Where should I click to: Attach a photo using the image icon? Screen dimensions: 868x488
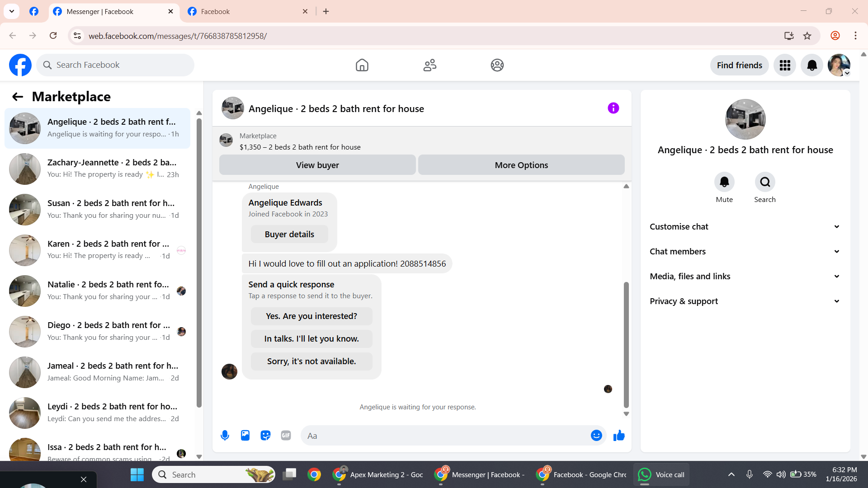(245, 436)
